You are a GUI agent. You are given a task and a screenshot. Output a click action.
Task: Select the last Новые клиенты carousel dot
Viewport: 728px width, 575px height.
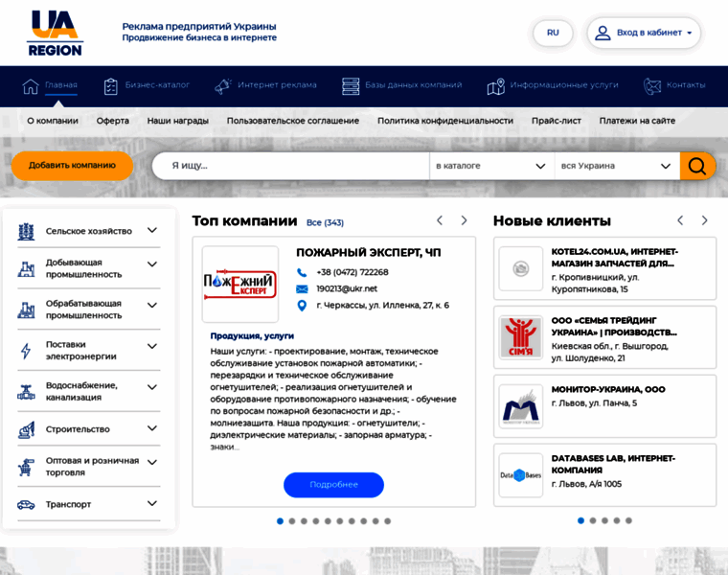[x=628, y=520]
